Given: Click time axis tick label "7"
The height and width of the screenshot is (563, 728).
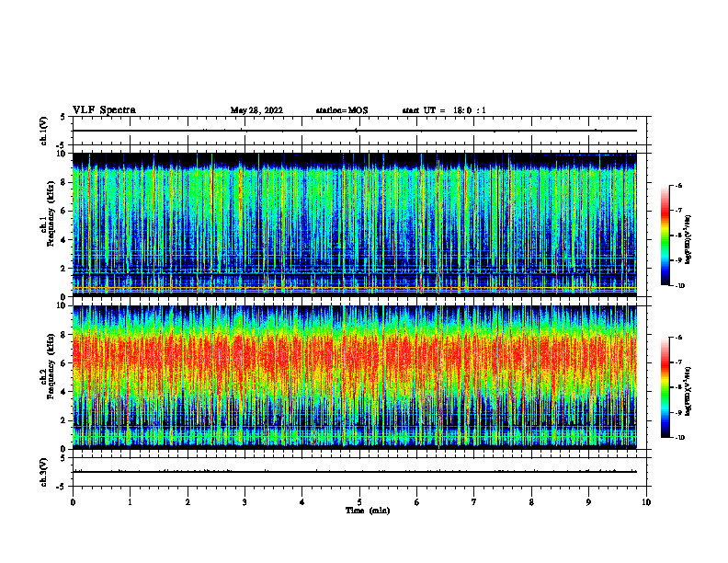Looking at the screenshot, I should tap(474, 502).
